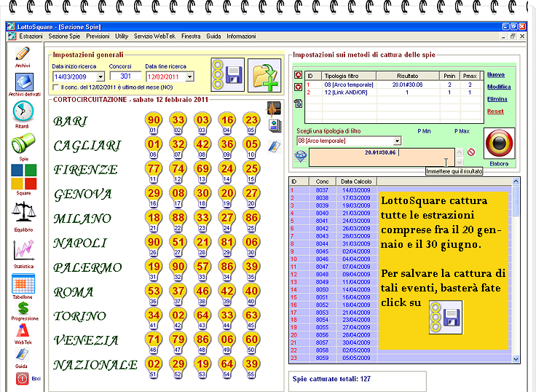Image resolution: width=536 pixels, height=392 pixels.
Task: Open the Estrazioni menu
Action: coord(31,36)
